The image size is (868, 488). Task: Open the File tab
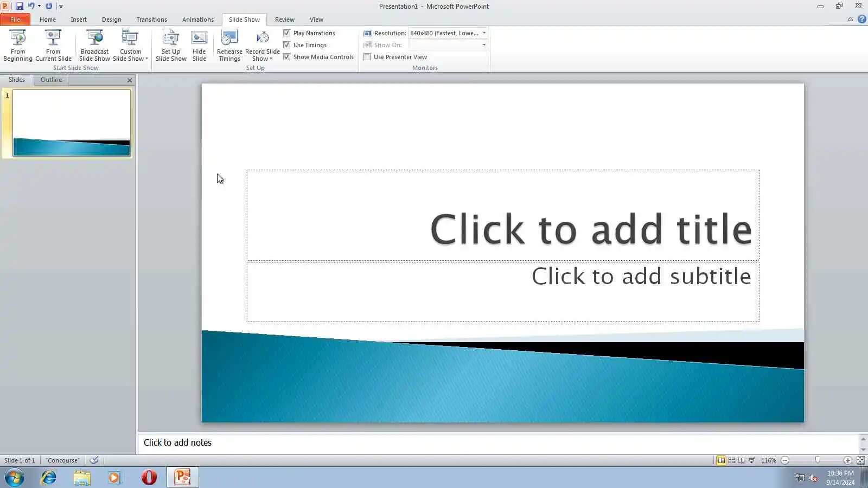[x=15, y=20]
